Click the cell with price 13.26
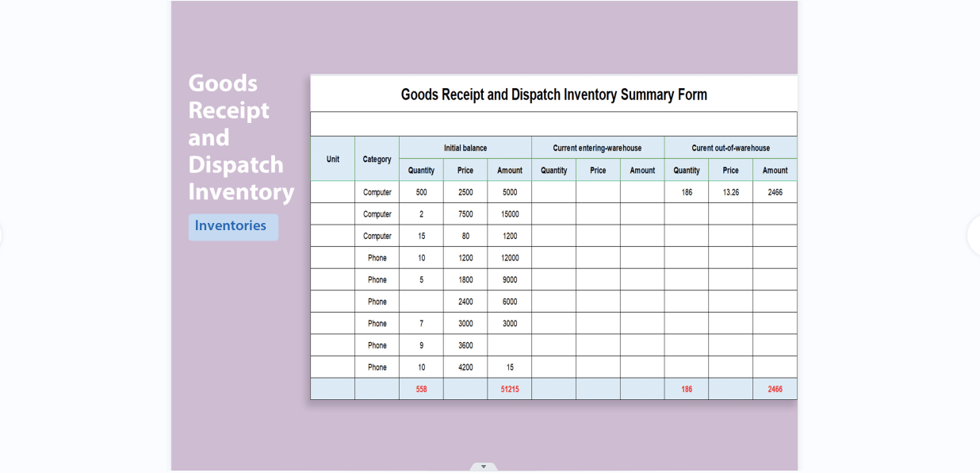Screen dimensions: 980x473 click(730, 191)
